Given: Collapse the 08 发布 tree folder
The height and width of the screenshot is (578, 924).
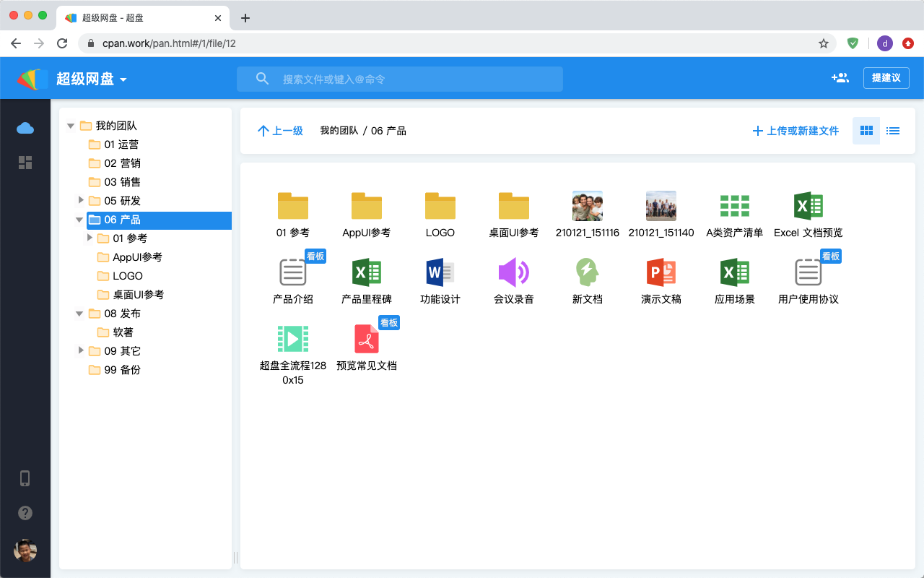Looking at the screenshot, I should (80, 314).
